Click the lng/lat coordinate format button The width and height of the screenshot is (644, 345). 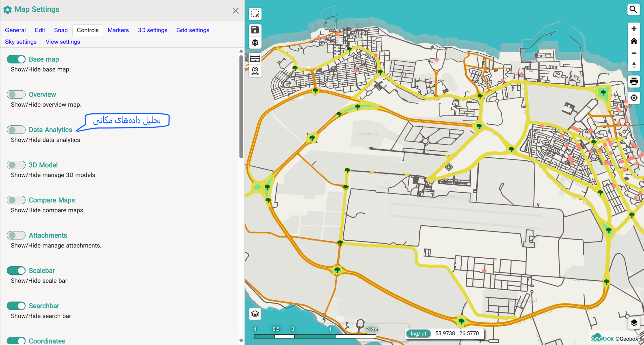[418, 334]
